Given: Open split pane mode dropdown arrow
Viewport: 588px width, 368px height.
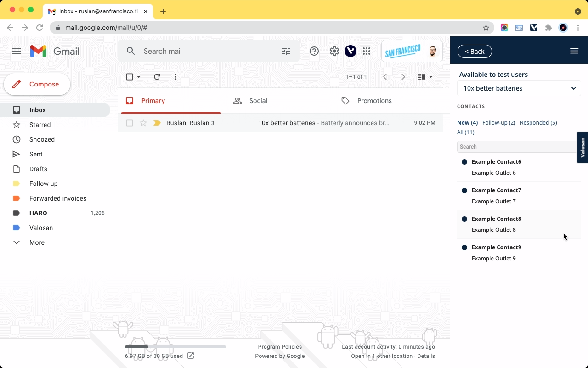Looking at the screenshot, I should click(431, 77).
